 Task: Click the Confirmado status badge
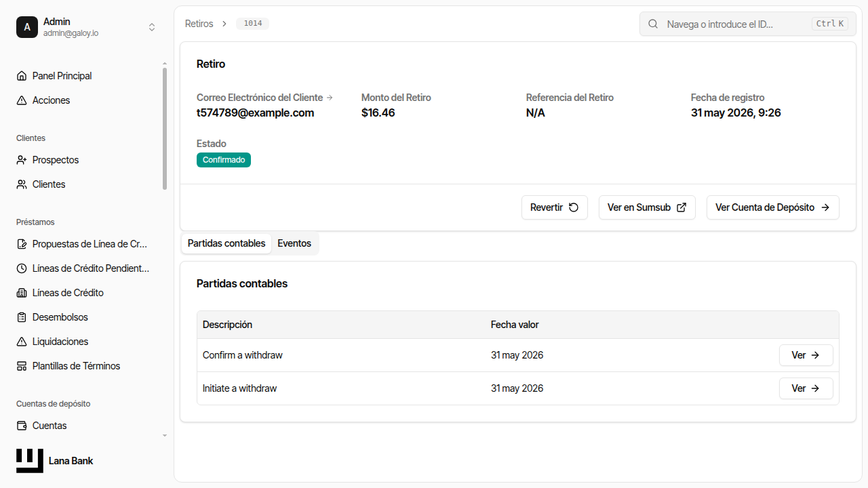[x=224, y=160]
